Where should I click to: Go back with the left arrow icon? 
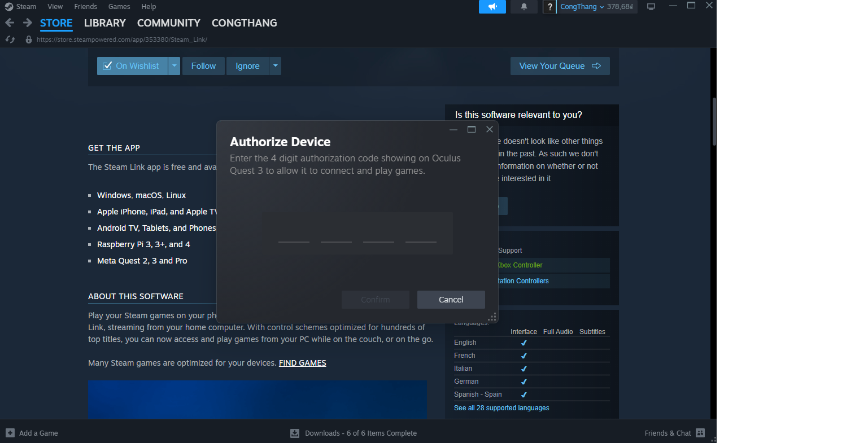[x=10, y=23]
